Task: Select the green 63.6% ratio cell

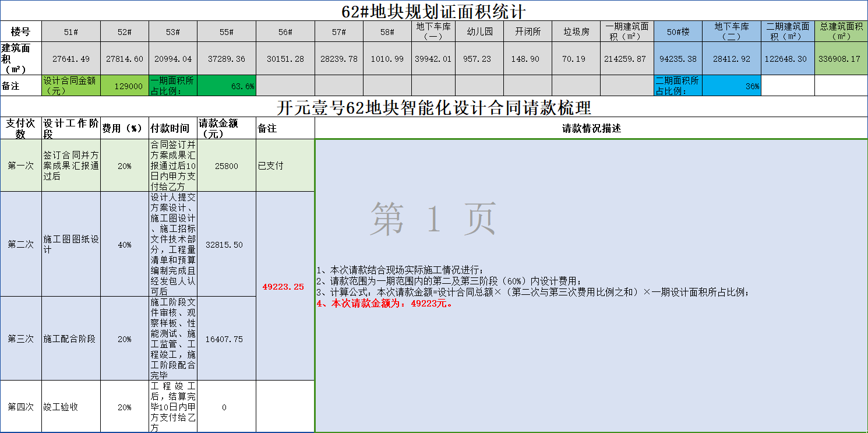Action: tap(226, 86)
